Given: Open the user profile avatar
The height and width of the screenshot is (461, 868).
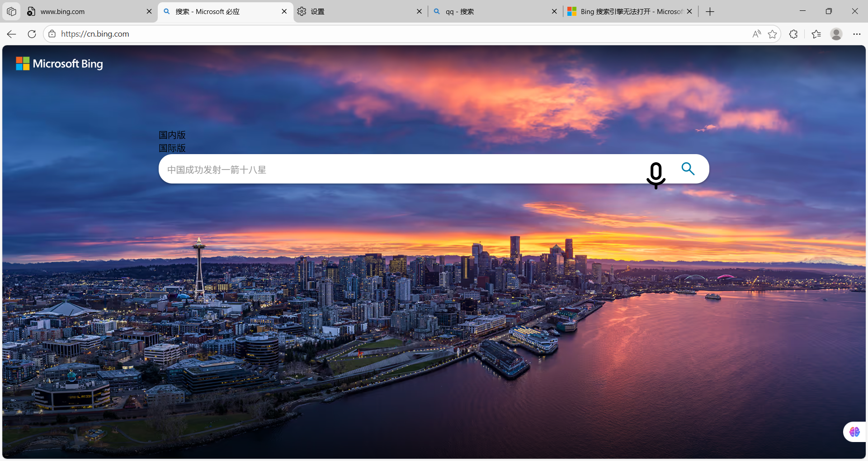Looking at the screenshot, I should point(836,34).
